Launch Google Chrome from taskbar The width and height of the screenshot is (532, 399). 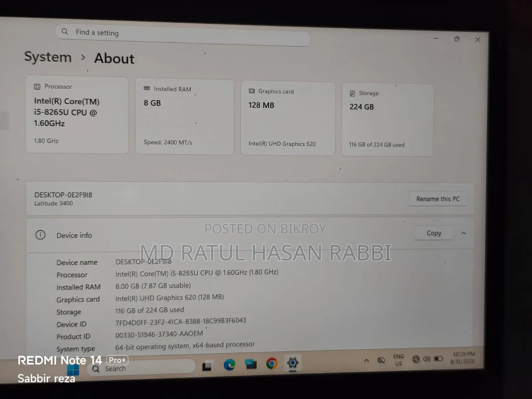click(x=272, y=363)
